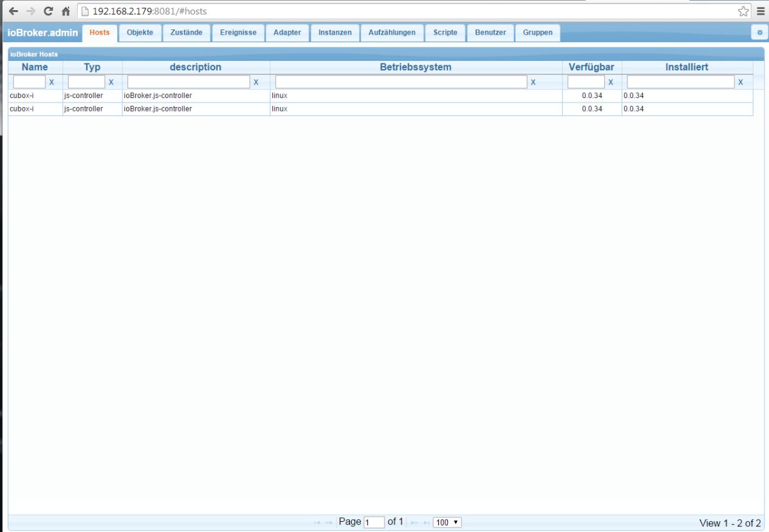
Task: Sort by the Installiert column header
Action: tap(687, 67)
